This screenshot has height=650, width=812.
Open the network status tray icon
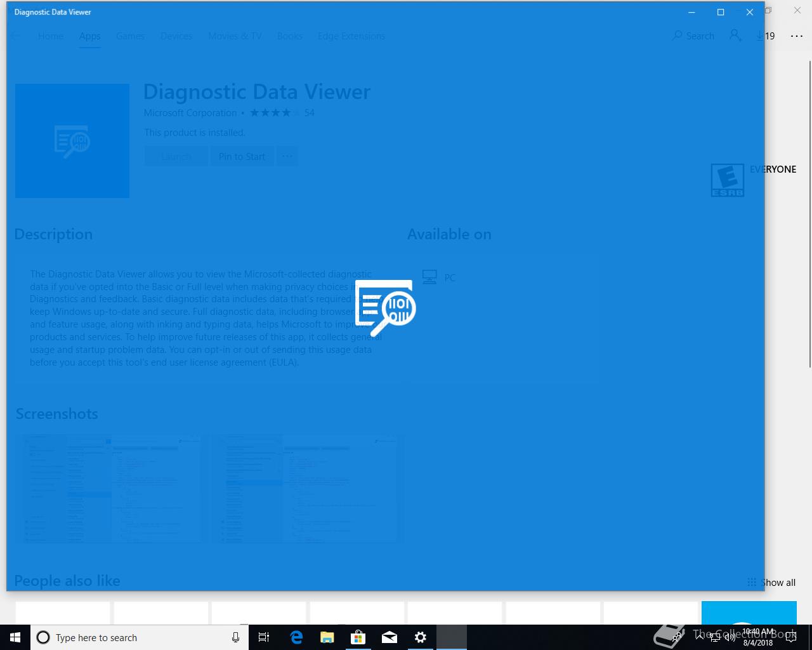(x=715, y=637)
